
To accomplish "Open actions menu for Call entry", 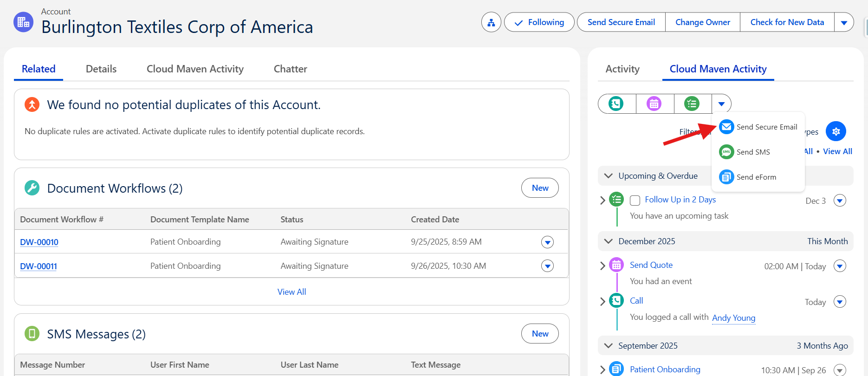I will click(x=840, y=302).
